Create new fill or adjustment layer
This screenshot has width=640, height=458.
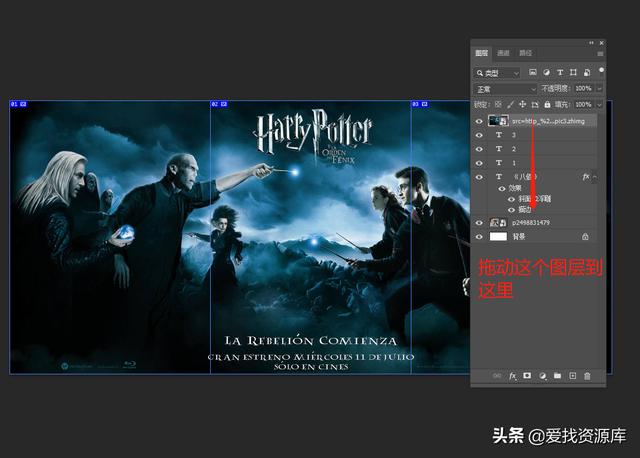click(542, 376)
